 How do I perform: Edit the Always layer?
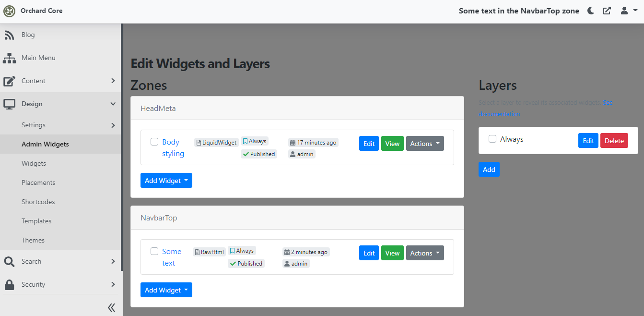tap(588, 141)
